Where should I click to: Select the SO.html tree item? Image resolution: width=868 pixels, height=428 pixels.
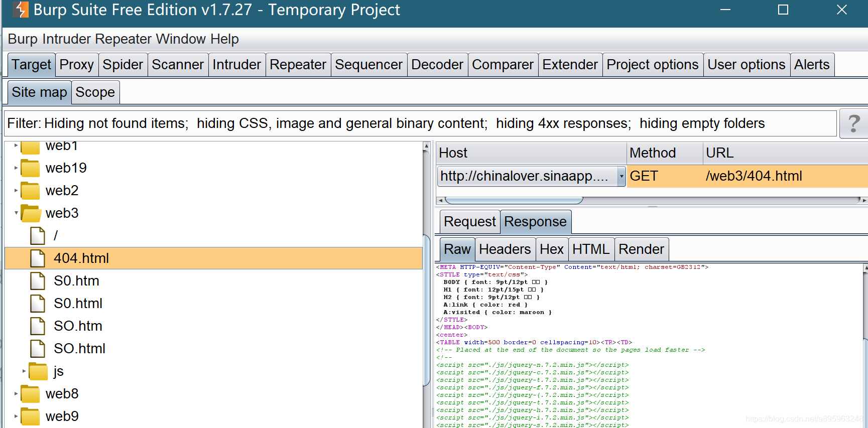tap(80, 349)
